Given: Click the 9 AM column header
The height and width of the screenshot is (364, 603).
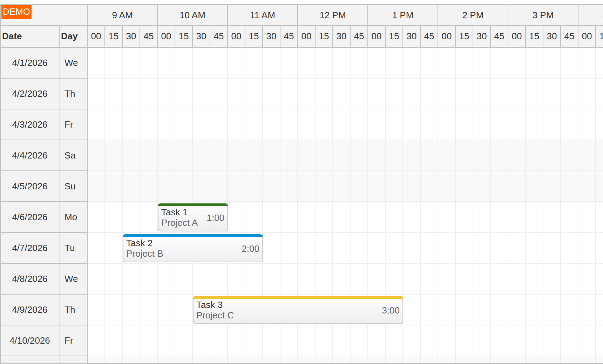Looking at the screenshot, I should pos(122,15).
